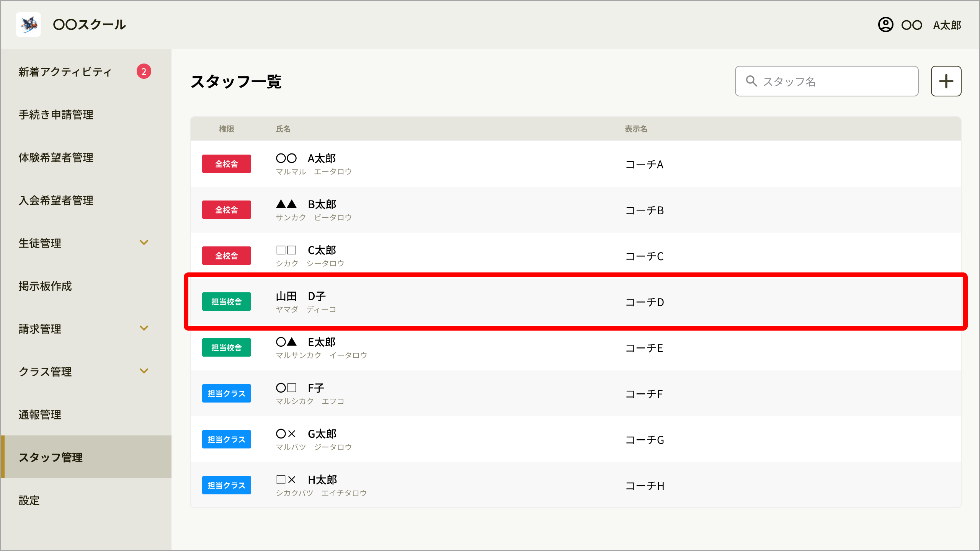
Task: Select スタッフ管理 menu item
Action: coord(86,457)
